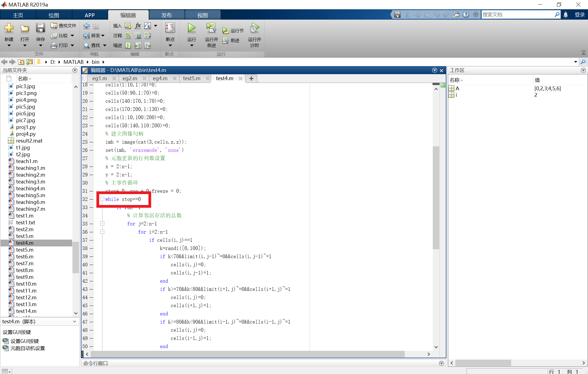The width and height of the screenshot is (588, 374).
Task: Collapse the while loop fold toggle
Action: pyautogui.click(x=102, y=199)
